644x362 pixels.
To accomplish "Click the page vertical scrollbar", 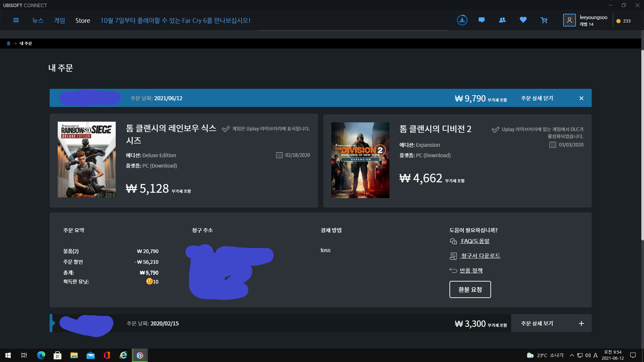I will [x=642, y=145].
